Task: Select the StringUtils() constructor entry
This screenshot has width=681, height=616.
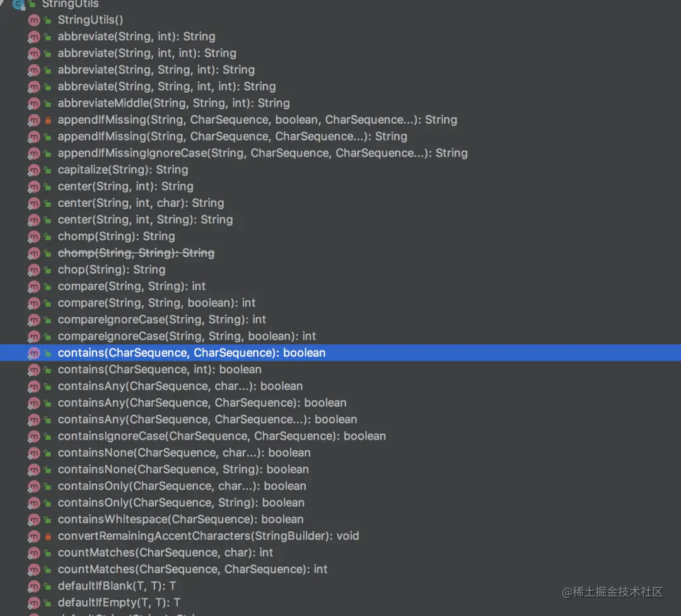Action: pyautogui.click(x=90, y=20)
